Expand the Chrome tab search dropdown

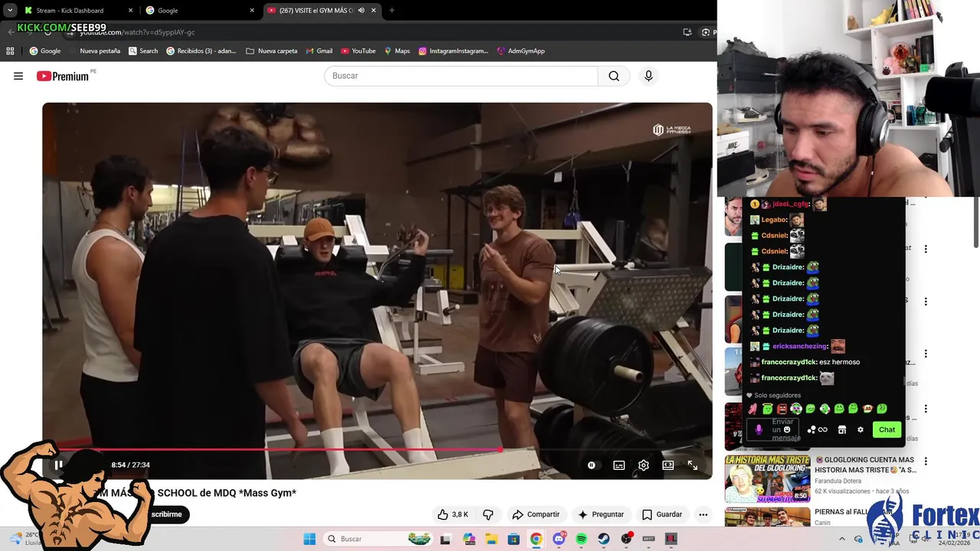pyautogui.click(x=9, y=11)
